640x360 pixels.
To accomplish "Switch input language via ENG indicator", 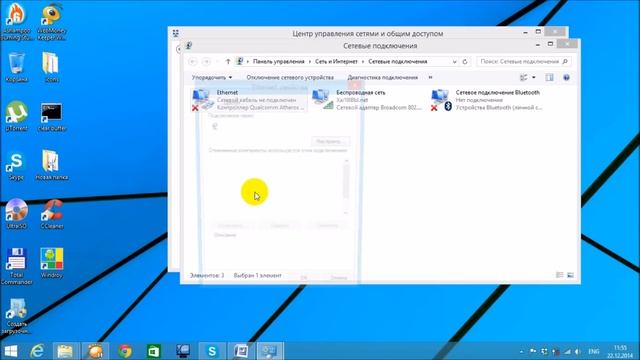I will click(x=594, y=351).
